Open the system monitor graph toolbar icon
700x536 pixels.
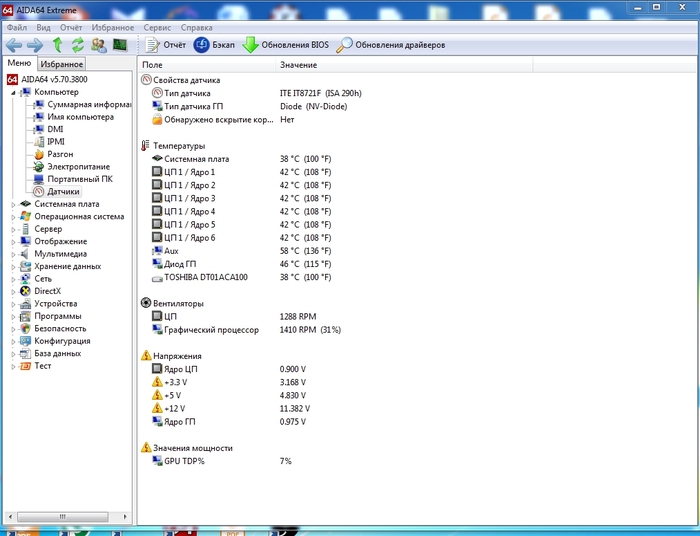120,45
